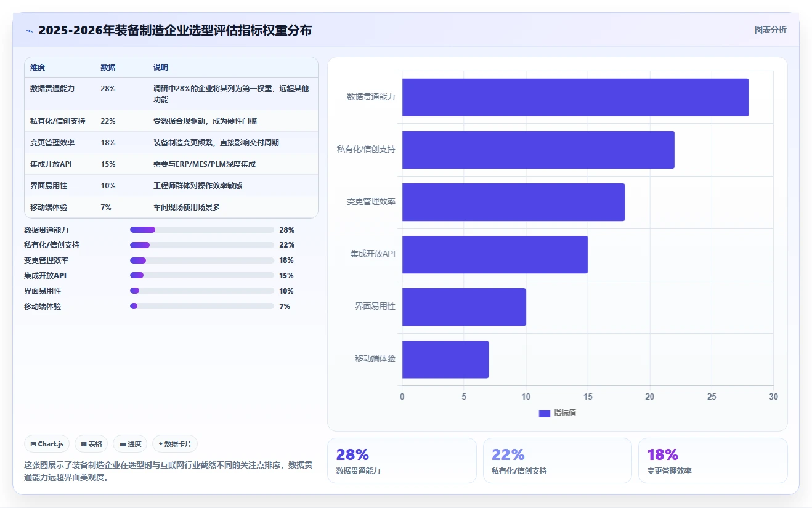Viewport: 812px width, 508px height.
Task: Click the 变更管理效率 chart bar
Action: coord(514,202)
